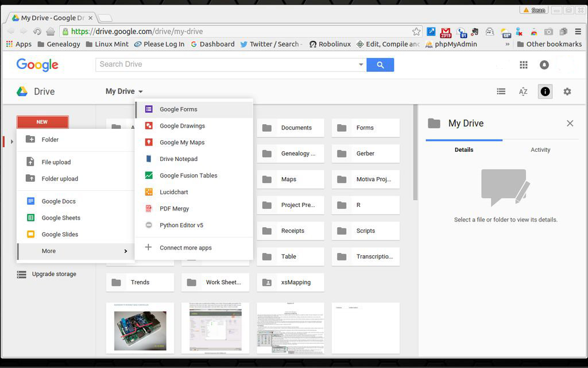This screenshot has width=588, height=368.
Task: Select the shared xsMapping folder
Action: pos(290,282)
